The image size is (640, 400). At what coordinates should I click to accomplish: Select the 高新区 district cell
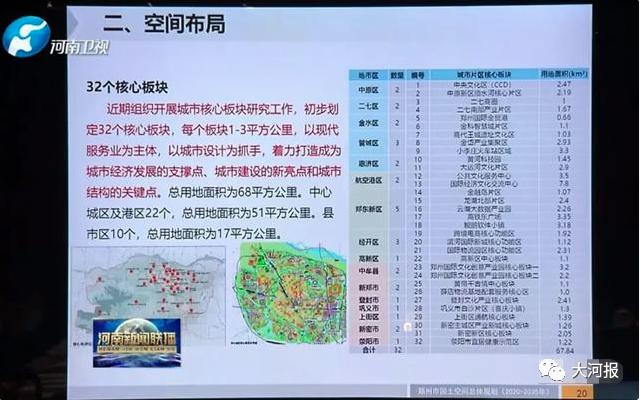coord(369,259)
